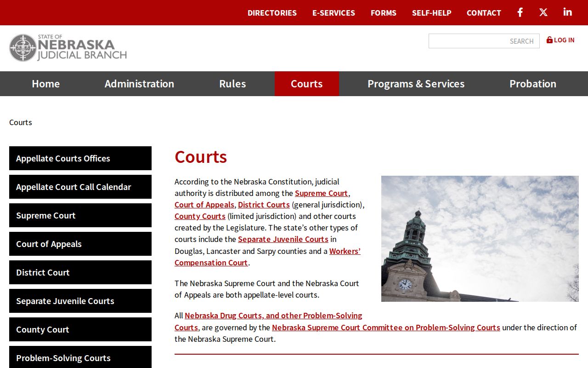Open the Probation tab
The image size is (588, 368).
[x=533, y=84]
